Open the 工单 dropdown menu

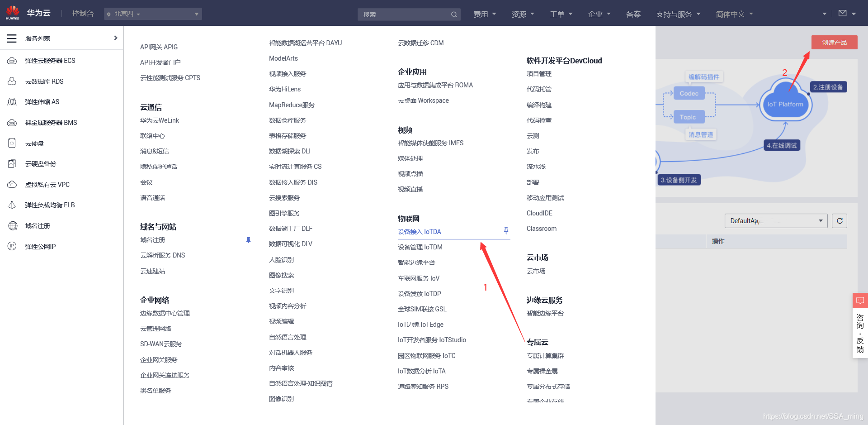pos(561,14)
